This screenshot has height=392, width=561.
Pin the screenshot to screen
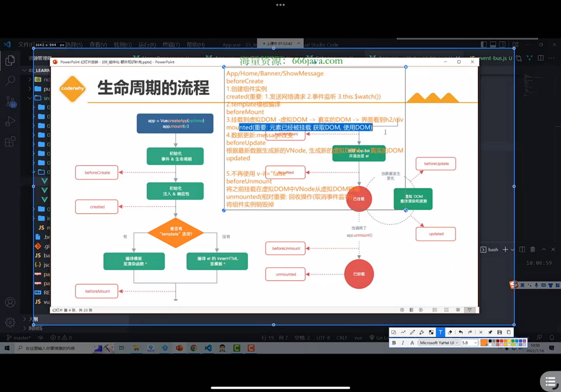click(x=490, y=332)
